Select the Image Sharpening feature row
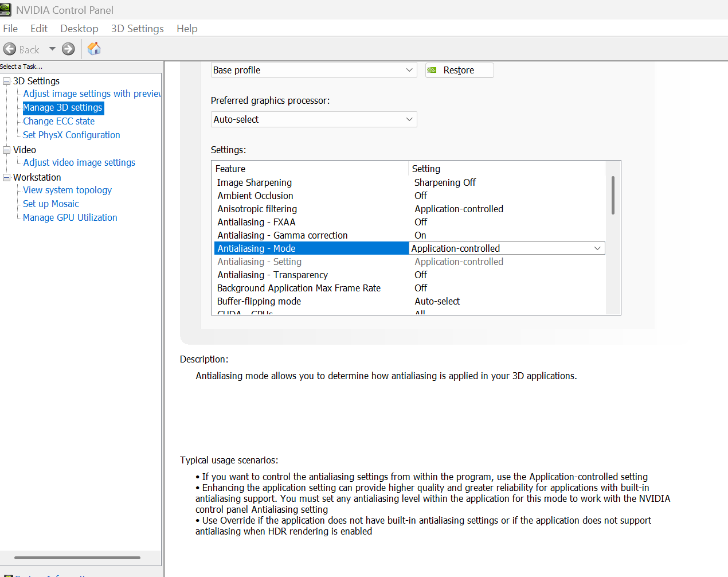 255,182
